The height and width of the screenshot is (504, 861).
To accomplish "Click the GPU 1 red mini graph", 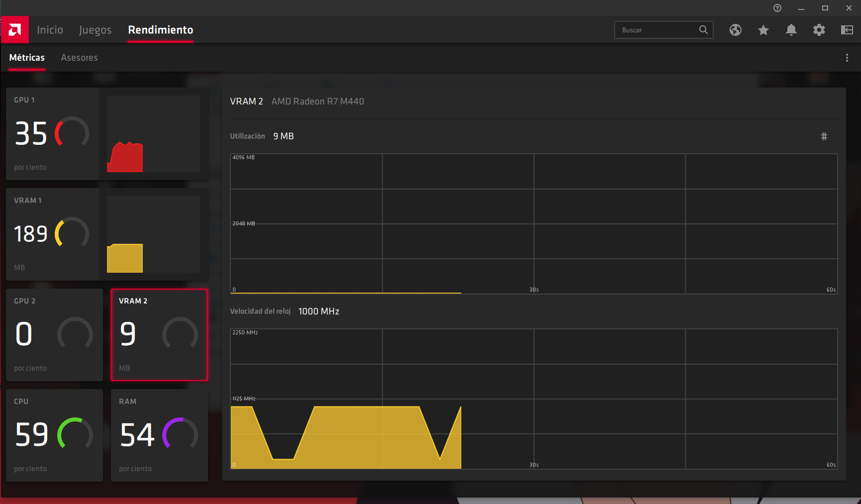I will [153, 134].
